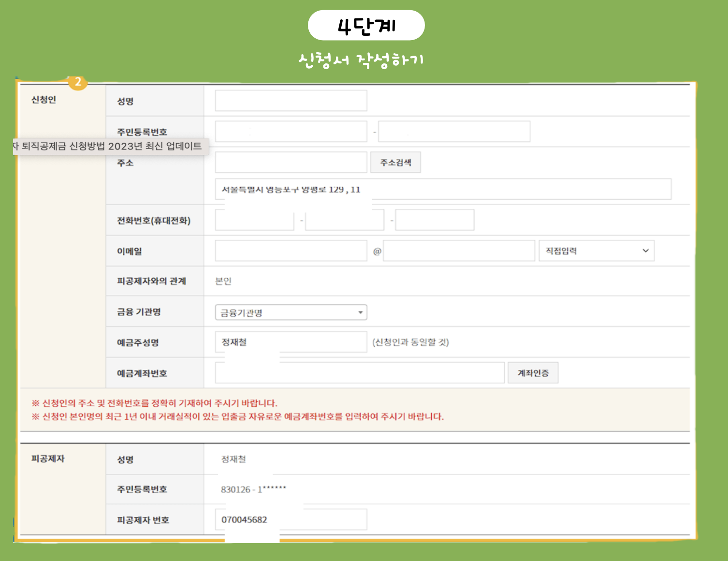
Task: Click the applicant 성명 name input field
Action: pos(291,101)
